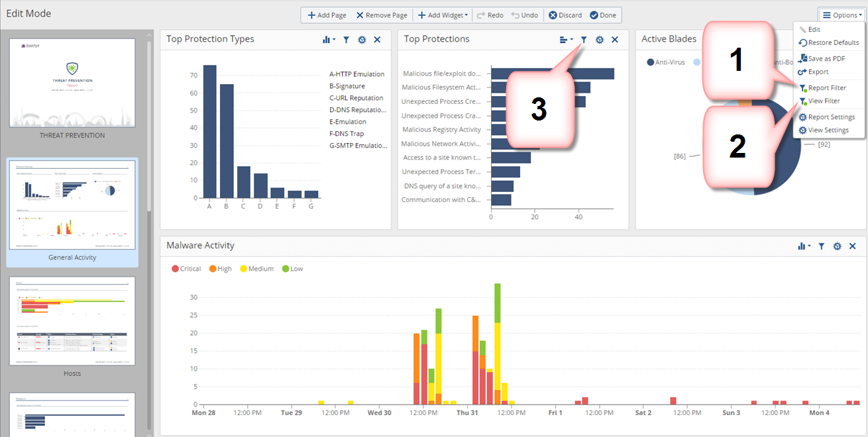Expand the Add Widget dropdown

click(443, 15)
